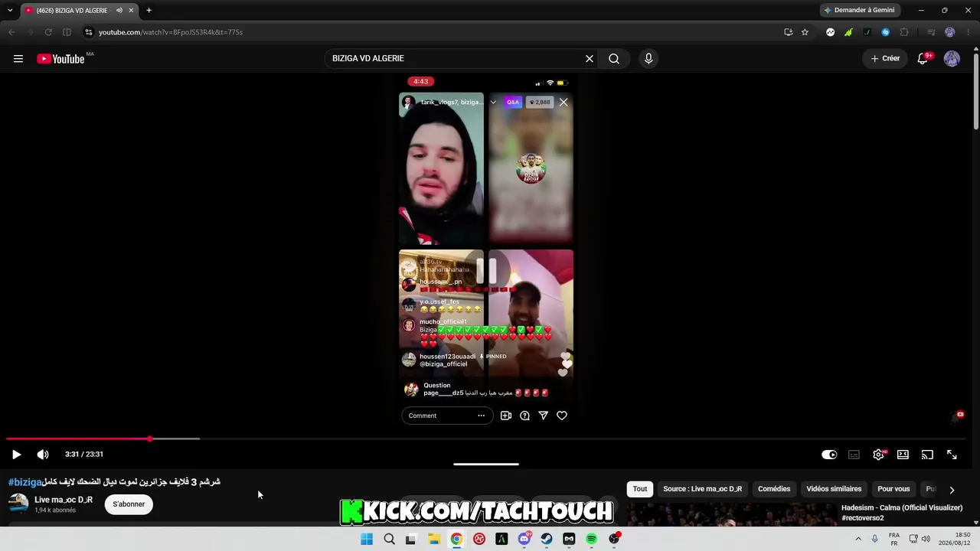Close the BIZIGA VD ALGERIE tab
The image size is (980, 551).
click(131, 11)
